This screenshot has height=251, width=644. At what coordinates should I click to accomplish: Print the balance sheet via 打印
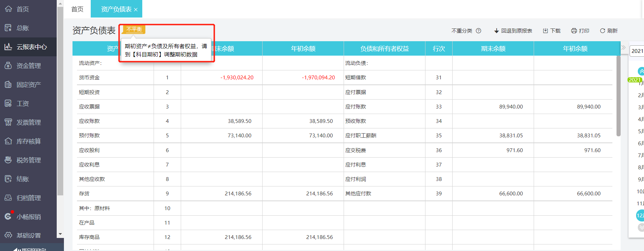pyautogui.click(x=580, y=31)
